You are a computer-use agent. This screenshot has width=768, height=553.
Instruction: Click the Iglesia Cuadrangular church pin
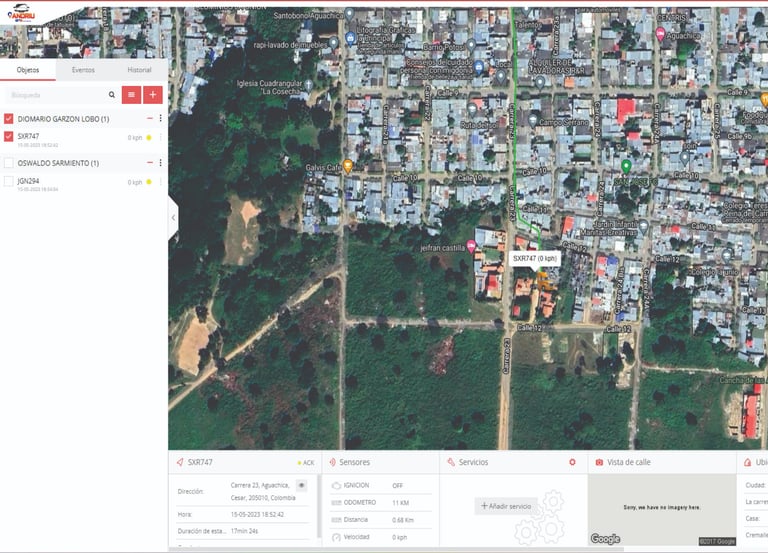point(309,86)
